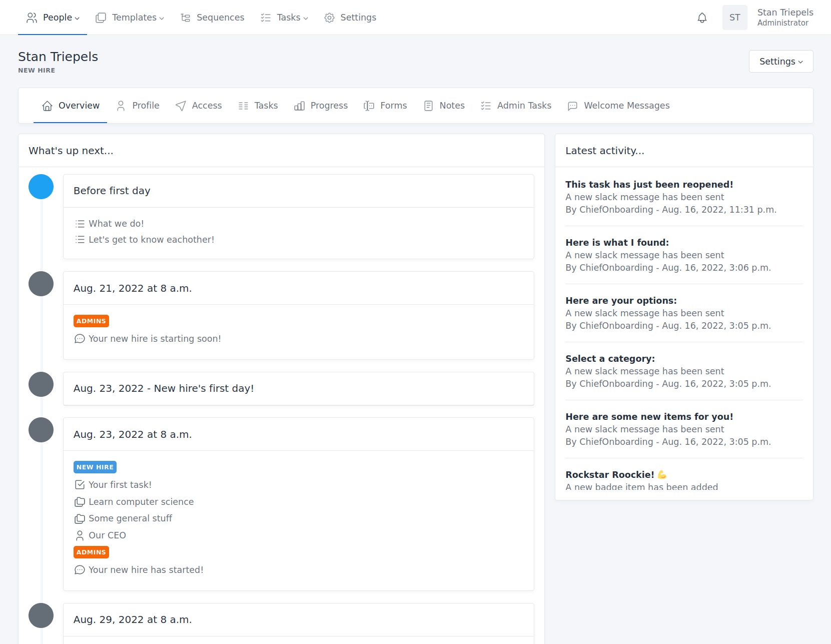Image resolution: width=831 pixels, height=644 pixels.
Task: Switch to the Admin Tasks tab
Action: coord(516,106)
